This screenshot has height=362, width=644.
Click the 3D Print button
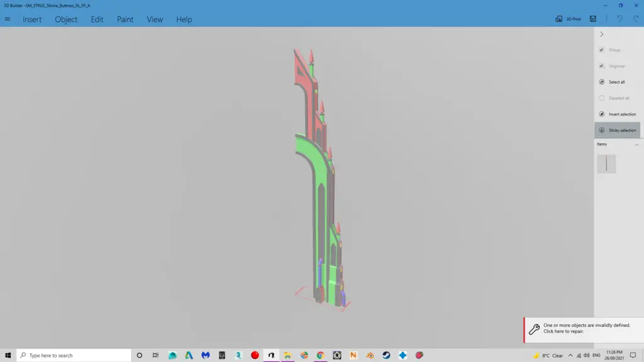click(x=568, y=19)
